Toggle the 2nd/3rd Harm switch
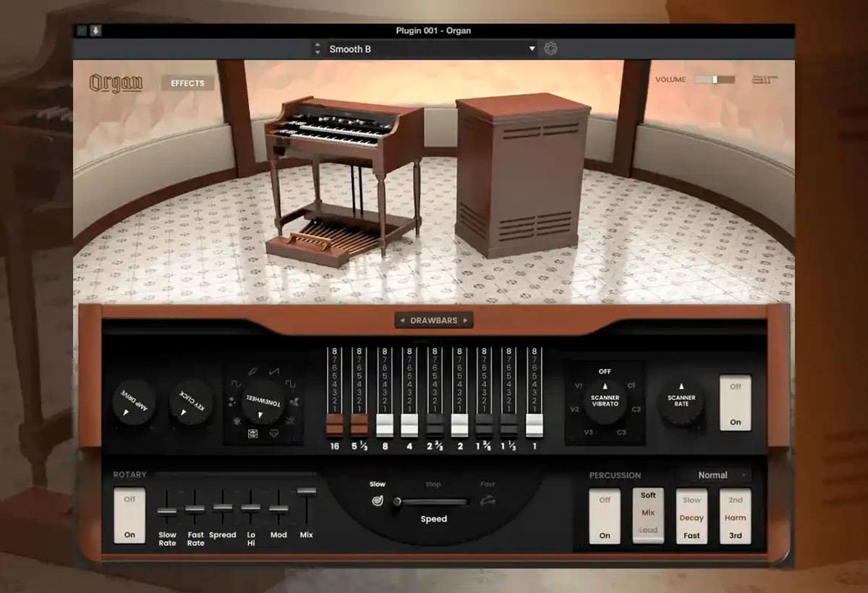The image size is (868, 593). pos(735,516)
